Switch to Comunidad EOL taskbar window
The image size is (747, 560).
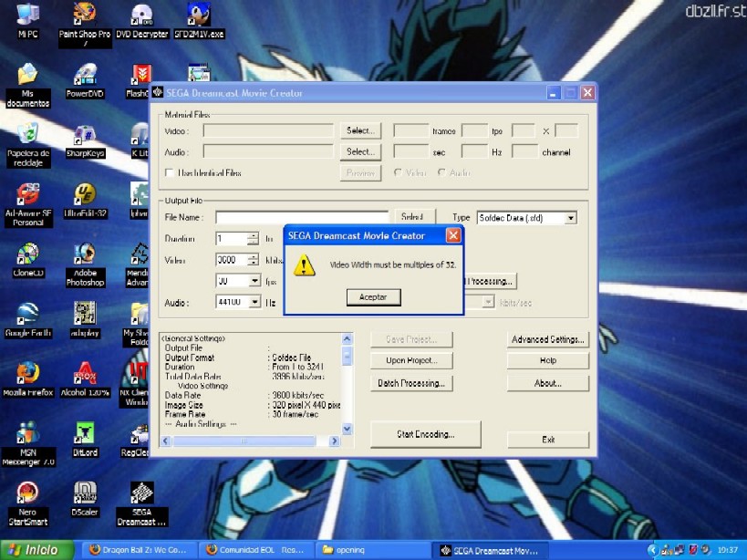pyautogui.click(x=255, y=550)
